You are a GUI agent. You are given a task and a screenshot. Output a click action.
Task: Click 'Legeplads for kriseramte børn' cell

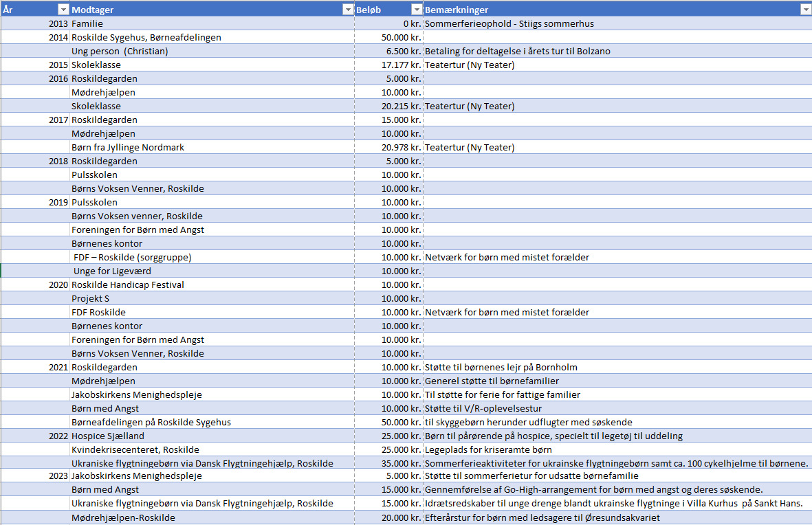(x=617, y=449)
